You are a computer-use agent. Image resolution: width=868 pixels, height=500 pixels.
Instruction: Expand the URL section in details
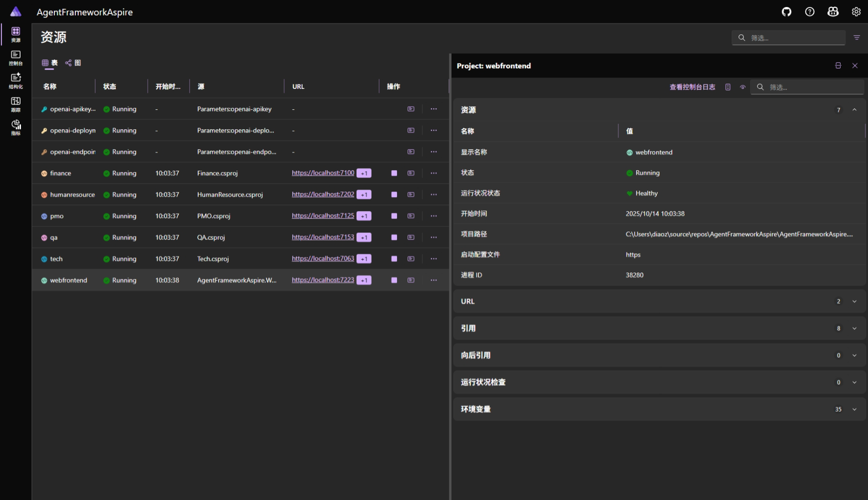pyautogui.click(x=855, y=301)
